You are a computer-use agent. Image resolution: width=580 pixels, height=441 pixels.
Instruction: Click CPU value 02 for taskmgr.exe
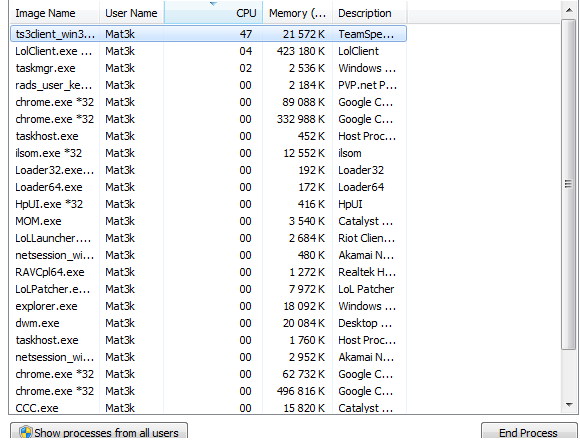(246, 68)
